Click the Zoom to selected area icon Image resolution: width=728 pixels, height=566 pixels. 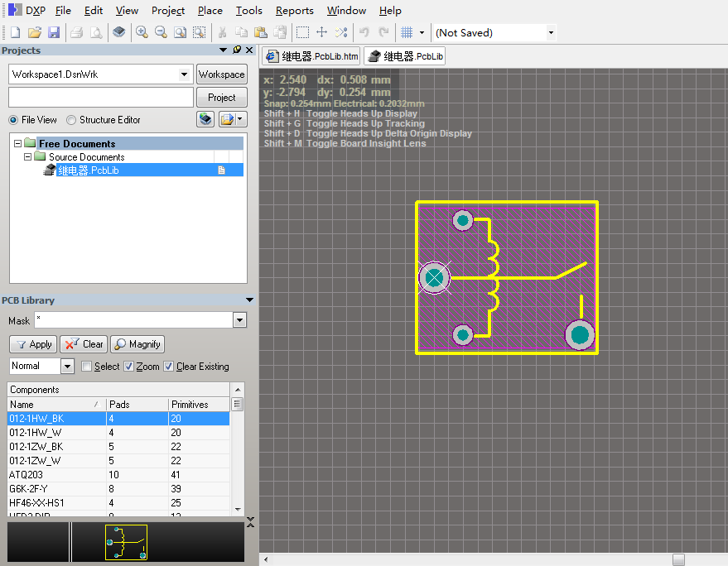(199, 32)
